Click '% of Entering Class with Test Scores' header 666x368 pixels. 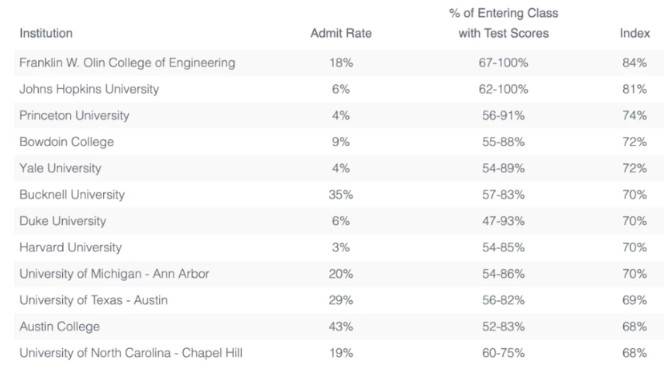tap(503, 23)
